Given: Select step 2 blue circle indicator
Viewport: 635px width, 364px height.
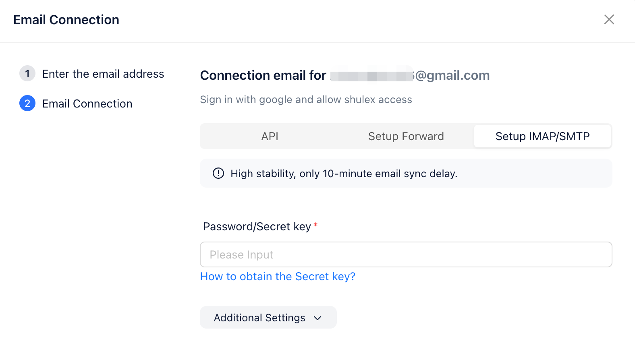Looking at the screenshot, I should pos(27,103).
